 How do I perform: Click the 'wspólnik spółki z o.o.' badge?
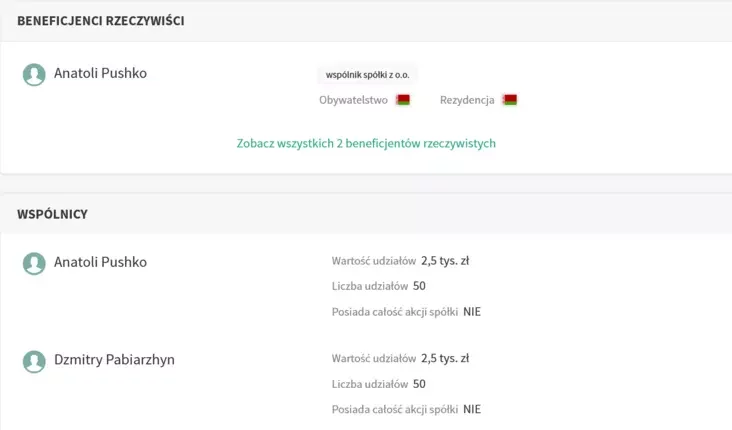367,75
